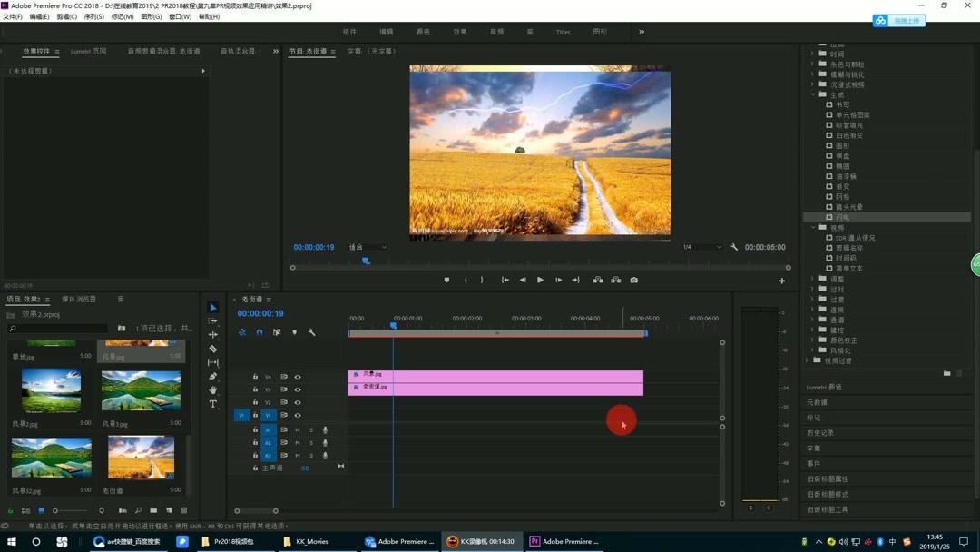The width and height of the screenshot is (980, 552).
Task: Click the Export Frame camera icon
Action: click(x=633, y=281)
